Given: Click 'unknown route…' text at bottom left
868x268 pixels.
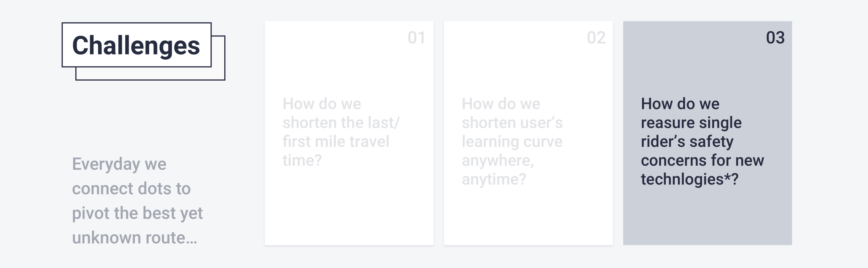Looking at the screenshot, I should (134, 238).
